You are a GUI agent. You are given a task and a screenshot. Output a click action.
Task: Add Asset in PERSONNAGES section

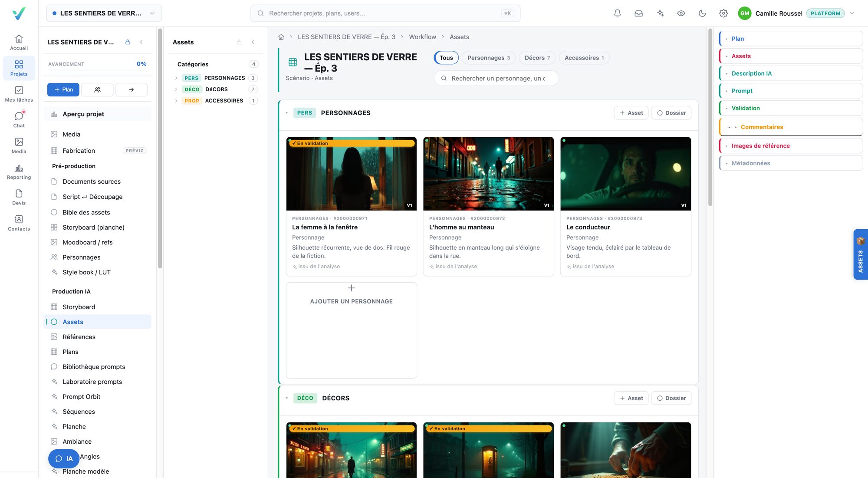coord(631,113)
